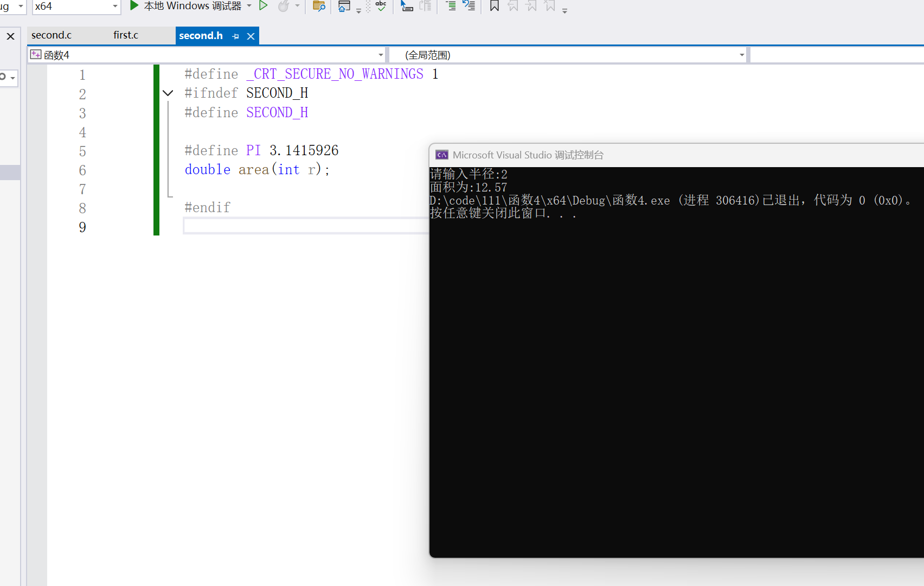Click the int keyword in area declaration

coord(288,169)
